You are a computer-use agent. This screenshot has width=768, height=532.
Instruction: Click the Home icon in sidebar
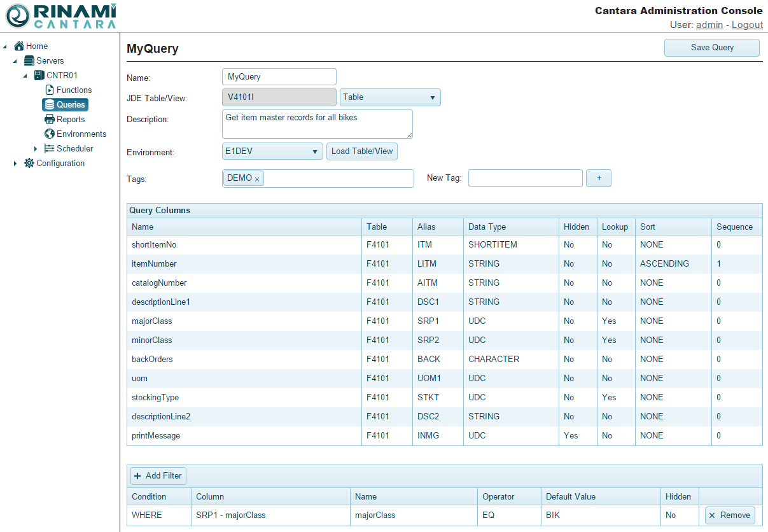pyautogui.click(x=19, y=46)
